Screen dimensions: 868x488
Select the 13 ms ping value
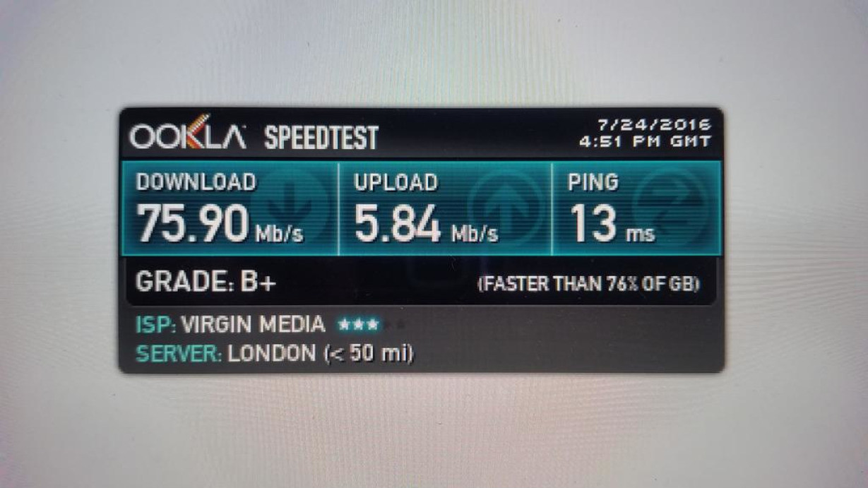(612, 223)
